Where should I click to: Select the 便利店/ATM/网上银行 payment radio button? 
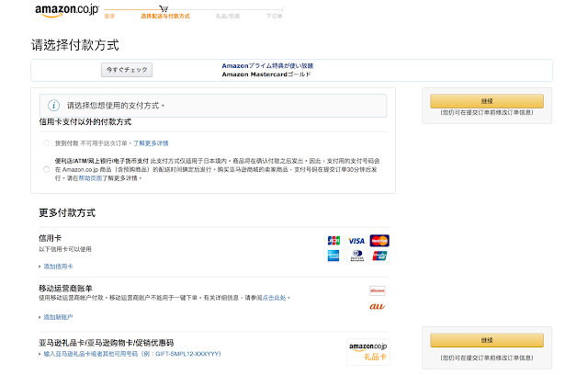click(x=47, y=169)
